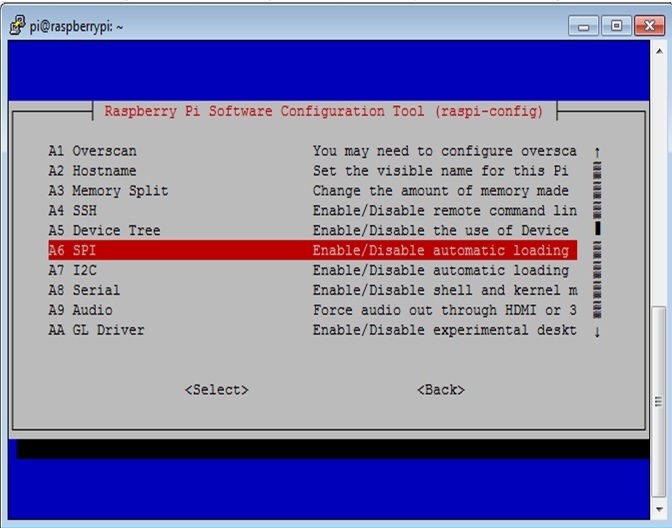
Task: Click 'Set the visible name for this Pi' text
Action: coord(440,171)
